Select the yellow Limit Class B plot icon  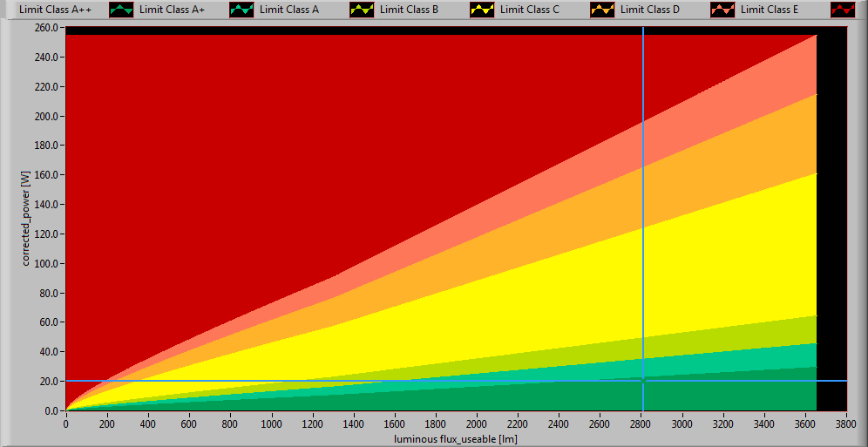481,10
